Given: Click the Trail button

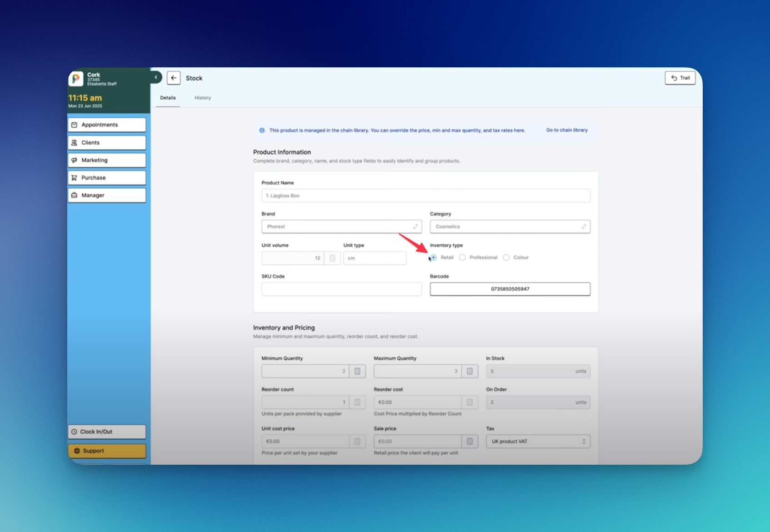Looking at the screenshot, I should point(680,78).
